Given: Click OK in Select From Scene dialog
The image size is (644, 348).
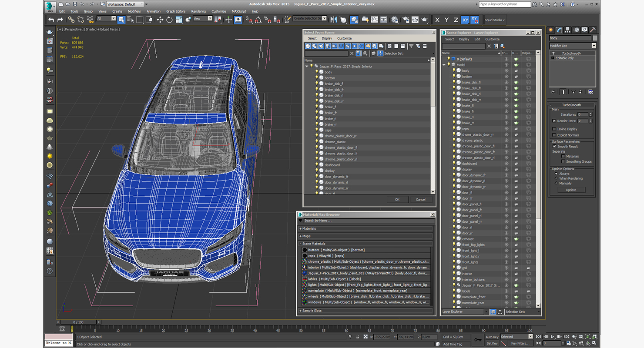Looking at the screenshot, I should coord(397,199).
